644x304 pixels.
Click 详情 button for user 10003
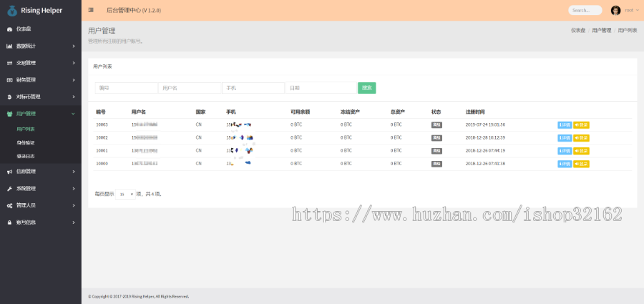(565, 125)
